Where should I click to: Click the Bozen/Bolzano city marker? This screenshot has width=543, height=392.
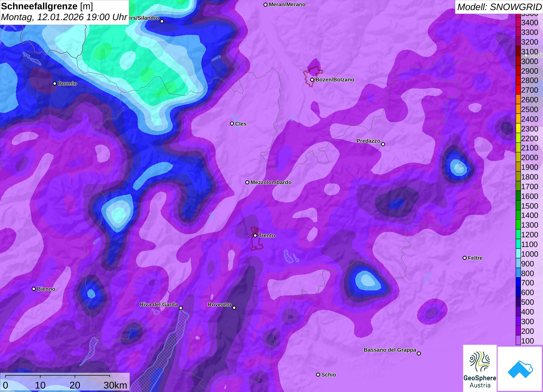coord(312,80)
